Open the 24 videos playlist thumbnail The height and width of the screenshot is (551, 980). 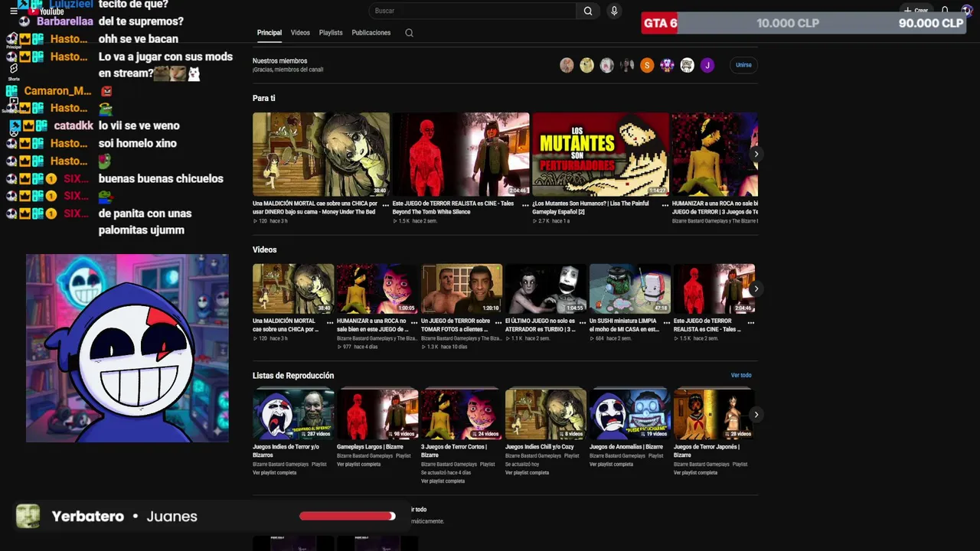[x=462, y=414]
